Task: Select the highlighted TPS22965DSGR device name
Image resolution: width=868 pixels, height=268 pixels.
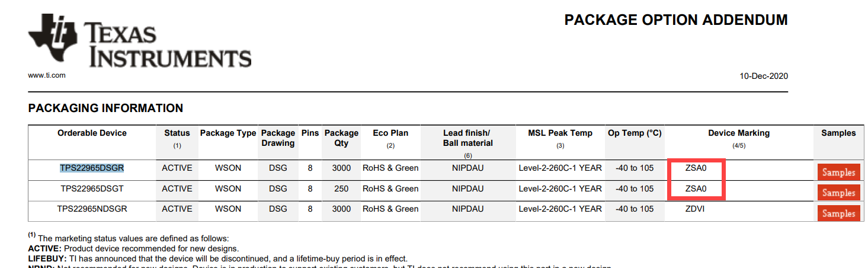Action: [92, 168]
